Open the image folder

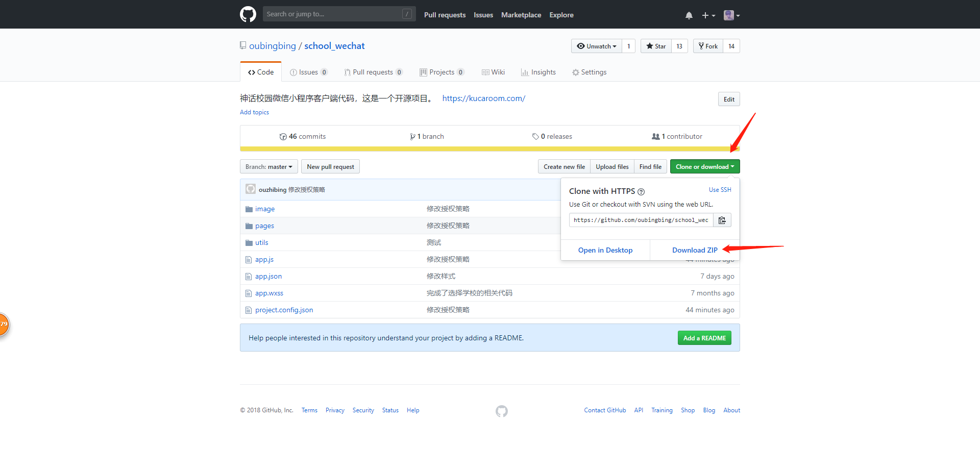click(265, 209)
